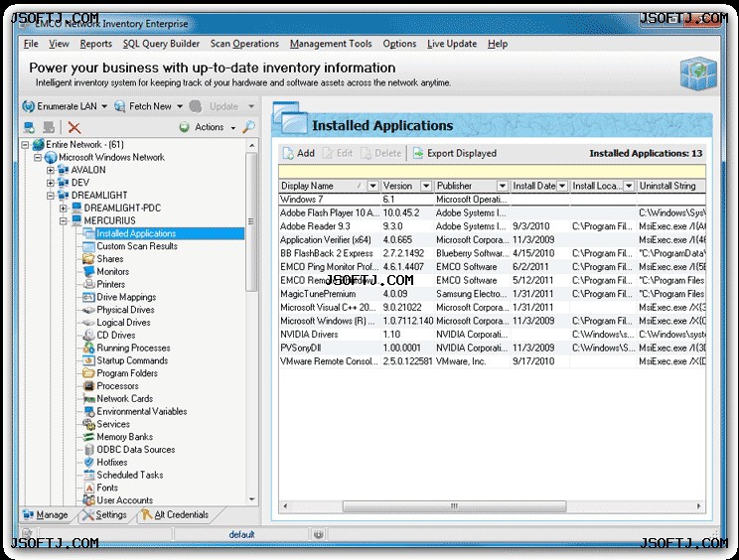The image size is (739, 560).
Task: Open the Live Update menu
Action: [452, 44]
